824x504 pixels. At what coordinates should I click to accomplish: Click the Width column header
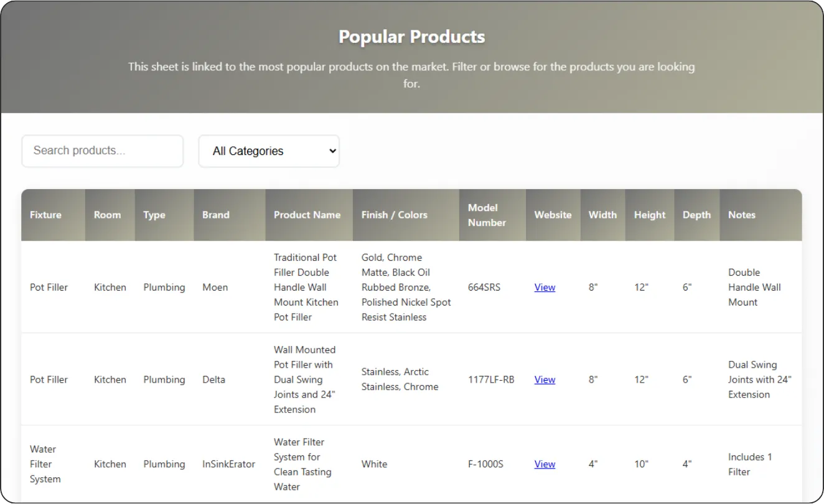pyautogui.click(x=602, y=215)
